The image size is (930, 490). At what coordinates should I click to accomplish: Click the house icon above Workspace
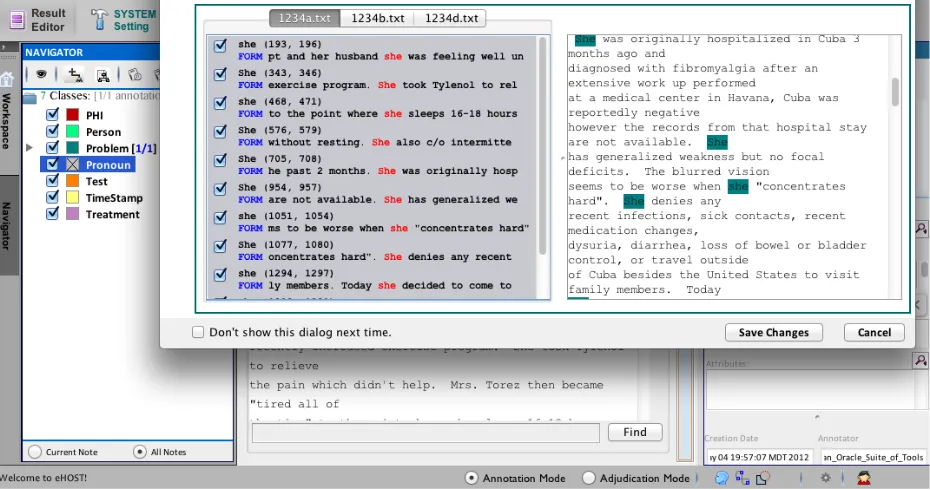click(7, 79)
